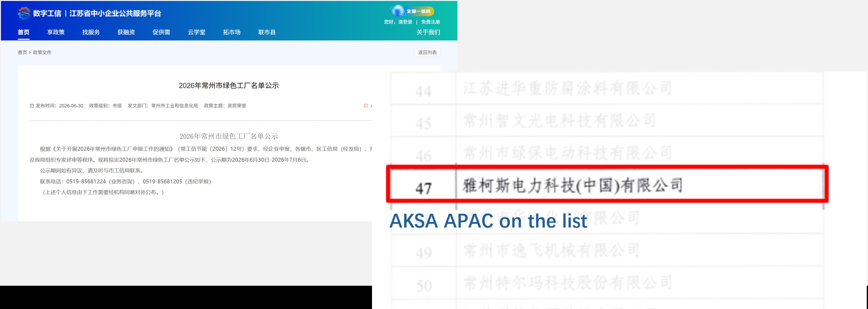This screenshot has height=309, width=868.
Task: Open the 联市县 navigation item
Action: 267,32
